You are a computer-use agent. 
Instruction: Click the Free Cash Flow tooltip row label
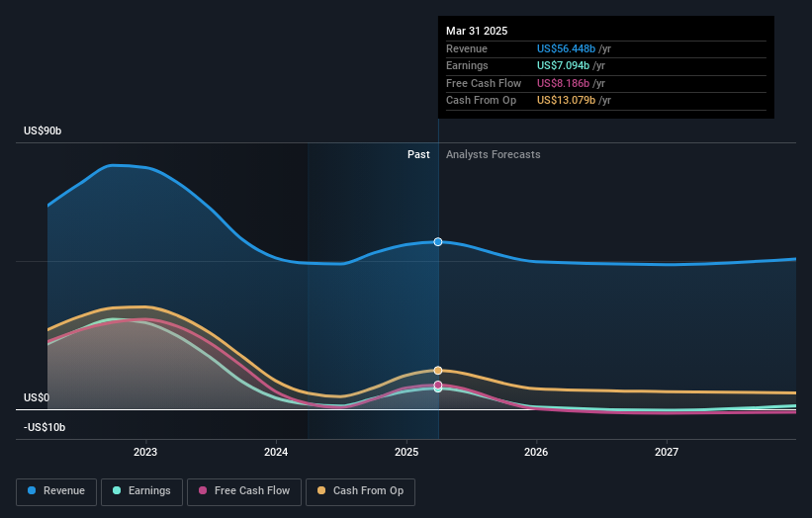pyautogui.click(x=484, y=83)
